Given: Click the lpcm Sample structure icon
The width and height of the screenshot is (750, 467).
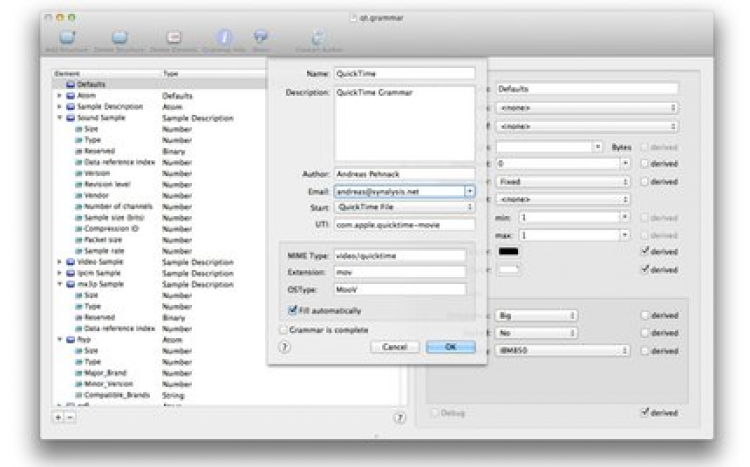Looking at the screenshot, I should pyautogui.click(x=71, y=273).
